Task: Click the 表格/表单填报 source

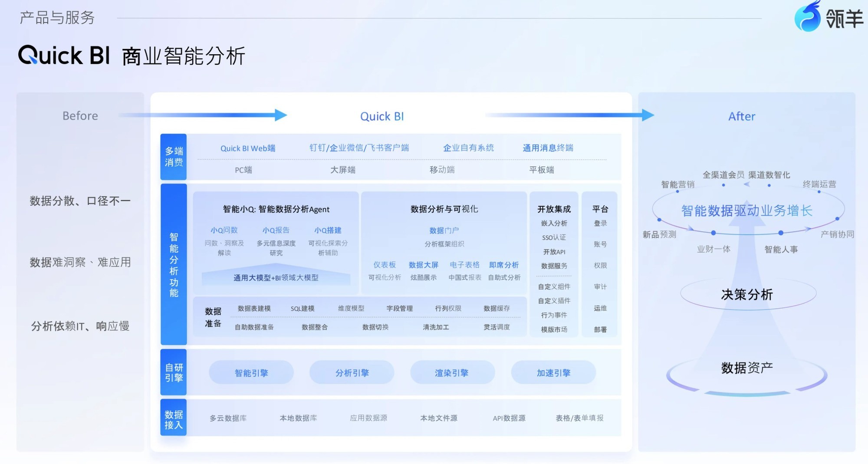Action: click(579, 418)
